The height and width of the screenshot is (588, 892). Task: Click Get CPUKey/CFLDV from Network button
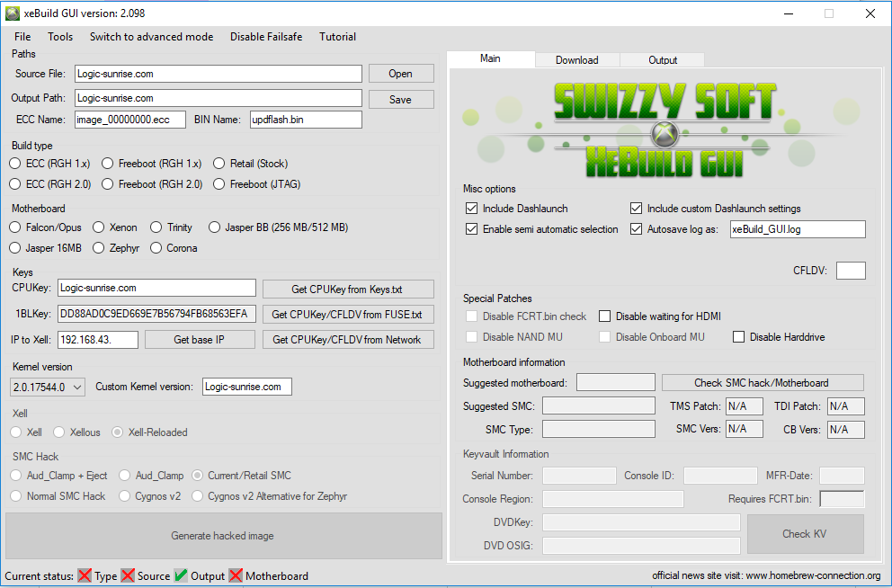pos(348,340)
